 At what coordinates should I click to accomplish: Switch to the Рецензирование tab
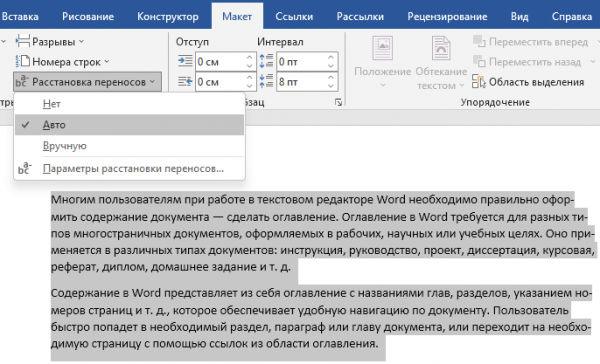447,16
